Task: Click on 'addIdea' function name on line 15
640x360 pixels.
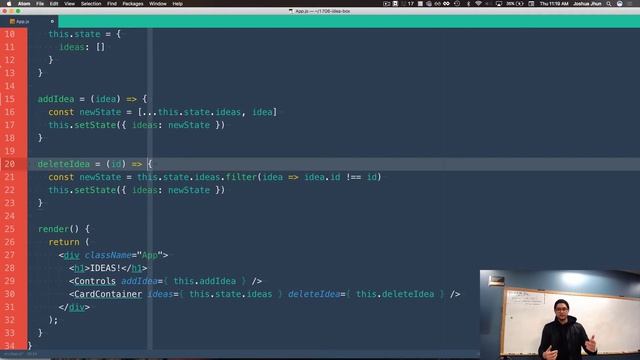Action: [x=56, y=99]
